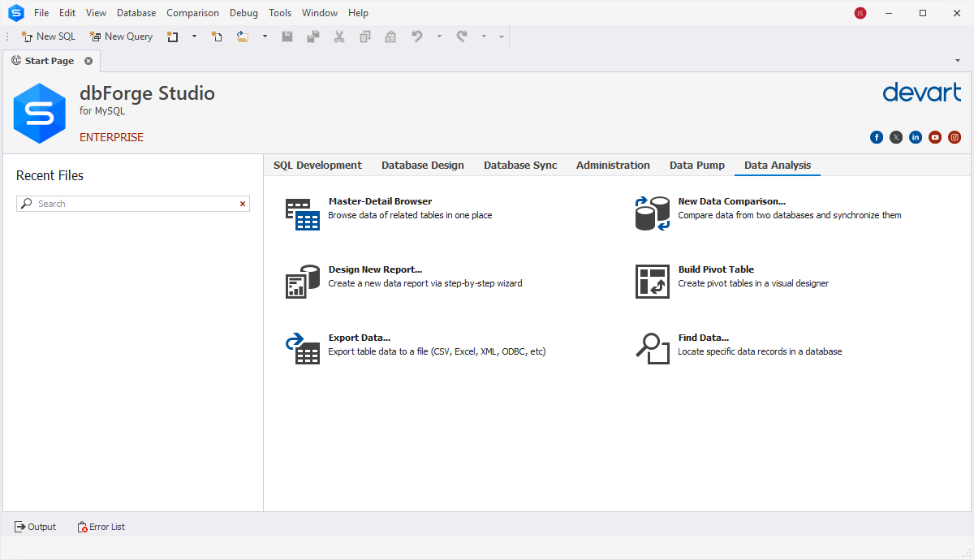Click the New Query toolbar button
Viewport: 974px width, 560px height.
(121, 37)
